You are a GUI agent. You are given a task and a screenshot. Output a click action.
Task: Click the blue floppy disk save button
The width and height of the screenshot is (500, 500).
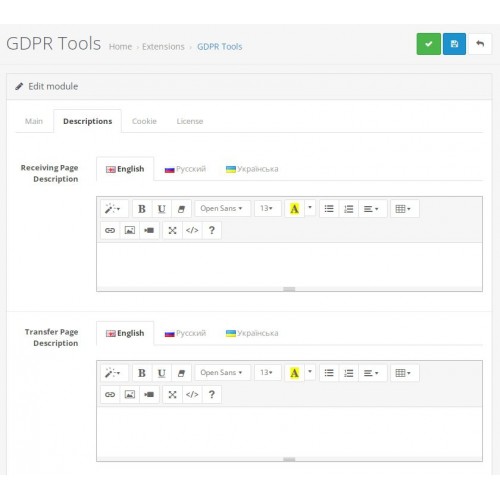click(454, 44)
